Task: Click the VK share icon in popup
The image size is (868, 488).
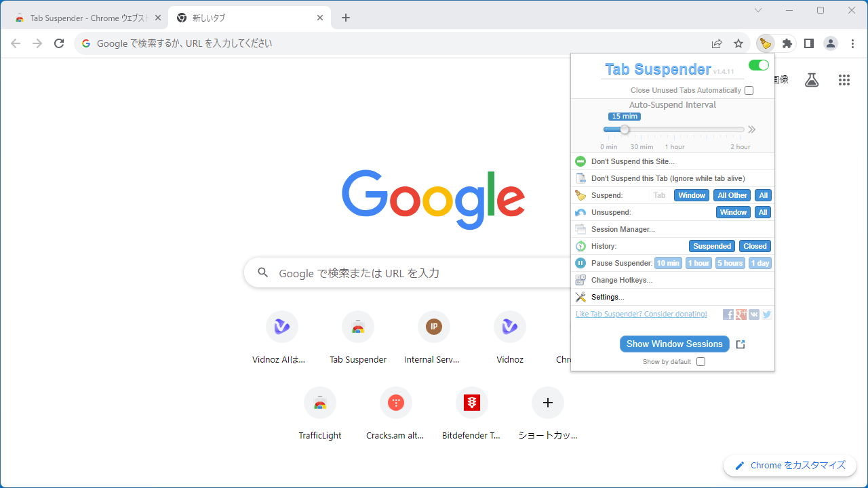Action: pos(754,314)
